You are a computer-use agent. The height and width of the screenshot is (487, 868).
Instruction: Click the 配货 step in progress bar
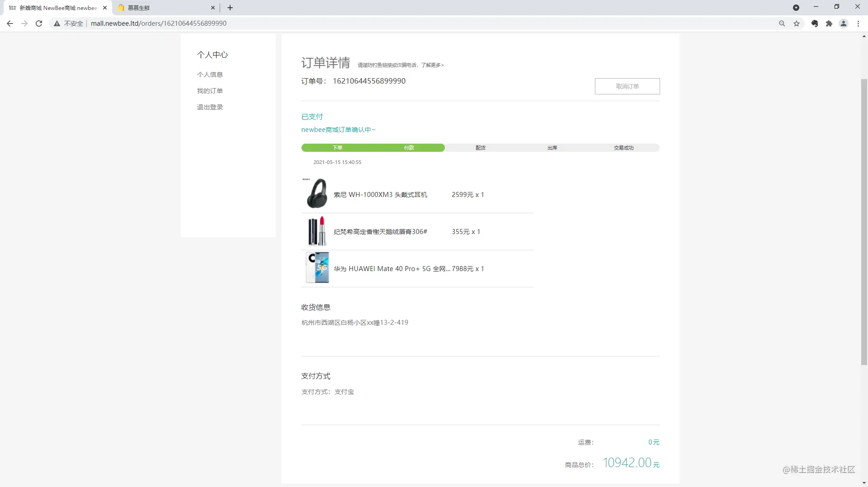coord(481,148)
